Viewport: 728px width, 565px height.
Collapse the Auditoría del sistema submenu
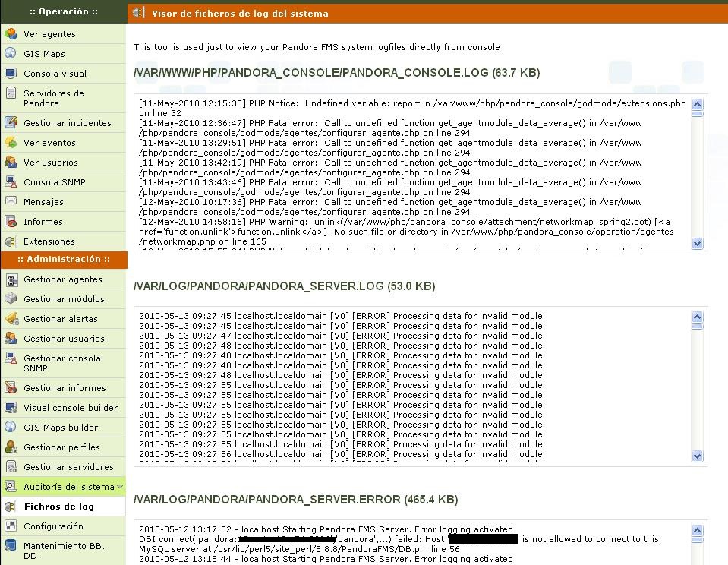(121, 487)
